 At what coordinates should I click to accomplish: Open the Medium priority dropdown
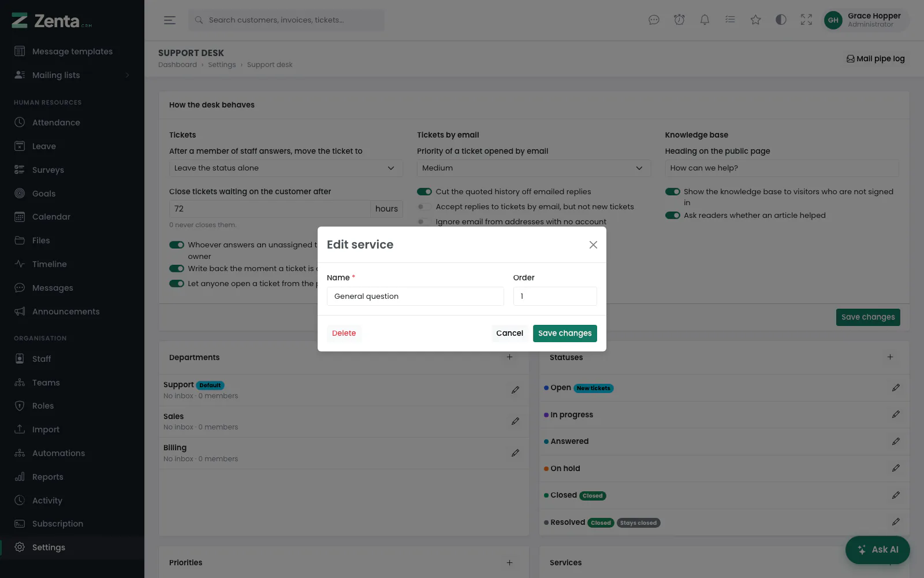[x=534, y=168]
